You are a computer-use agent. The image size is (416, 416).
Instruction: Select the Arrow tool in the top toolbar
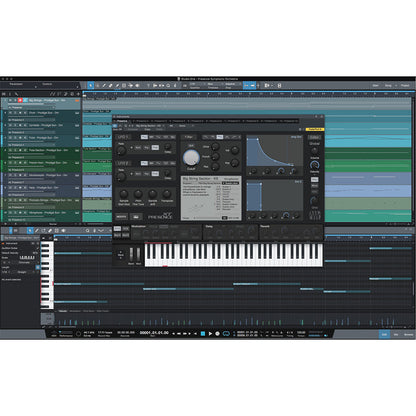coord(90,85)
